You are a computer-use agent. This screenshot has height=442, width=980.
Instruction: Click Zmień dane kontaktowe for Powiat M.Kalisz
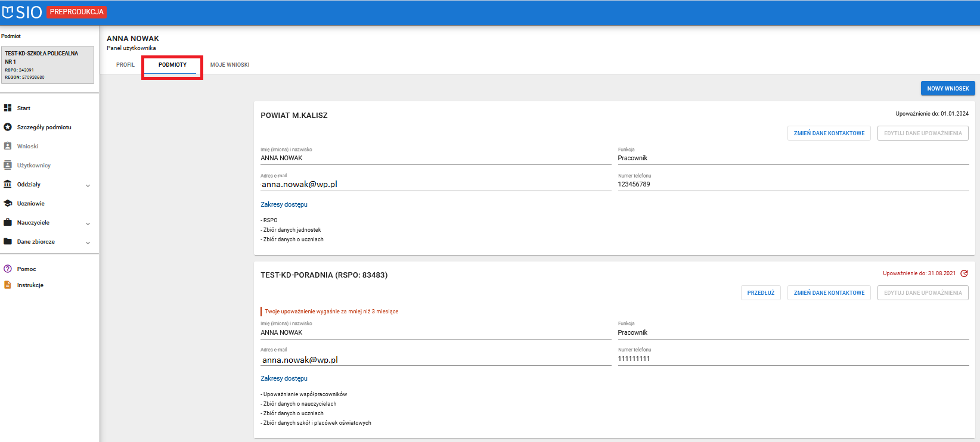[829, 133]
